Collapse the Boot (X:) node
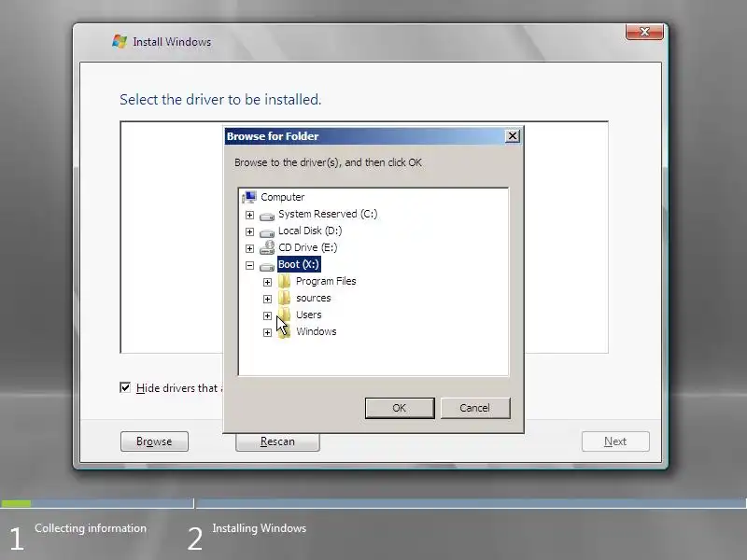The height and width of the screenshot is (560, 747). click(x=249, y=265)
